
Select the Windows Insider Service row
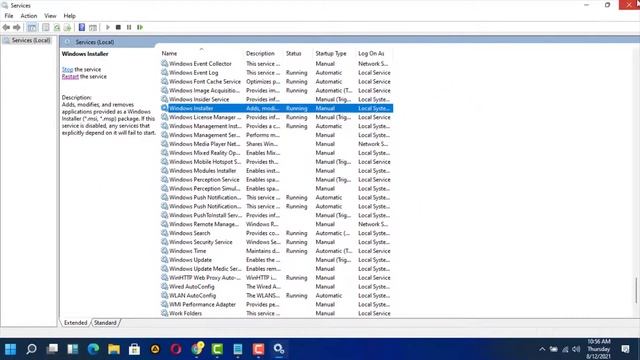(x=276, y=100)
